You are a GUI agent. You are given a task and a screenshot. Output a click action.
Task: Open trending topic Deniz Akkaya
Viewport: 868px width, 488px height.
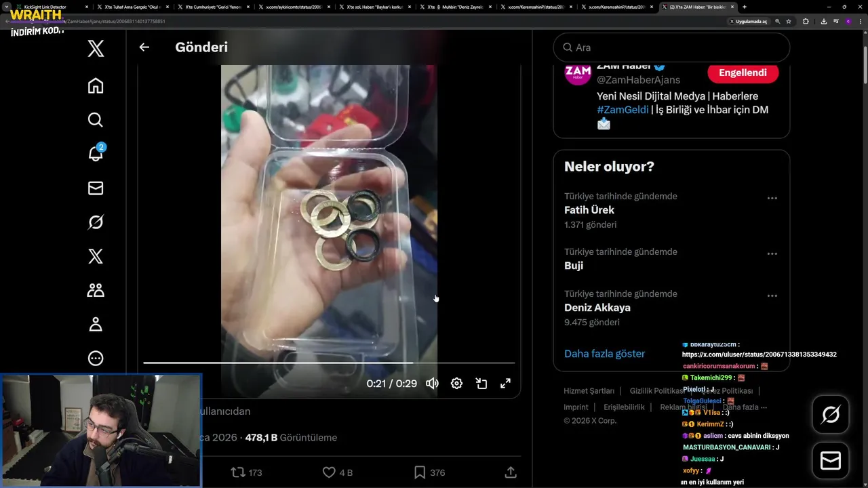[x=597, y=308]
